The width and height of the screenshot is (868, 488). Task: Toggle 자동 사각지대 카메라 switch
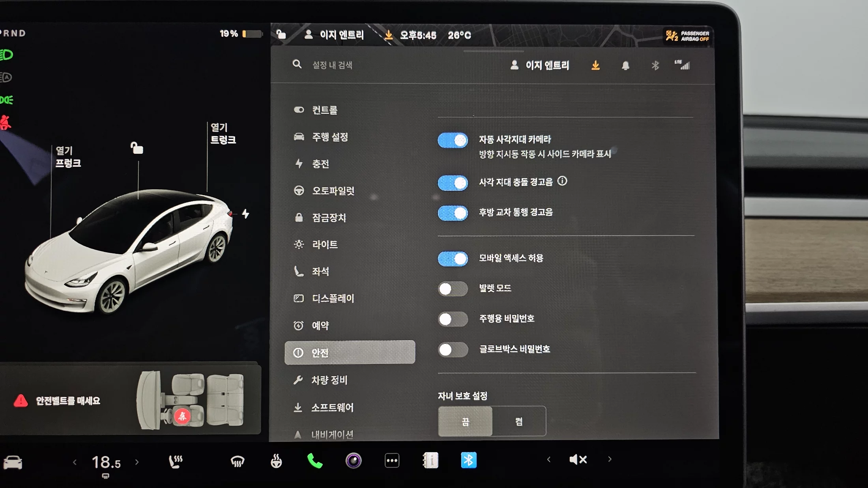point(453,140)
